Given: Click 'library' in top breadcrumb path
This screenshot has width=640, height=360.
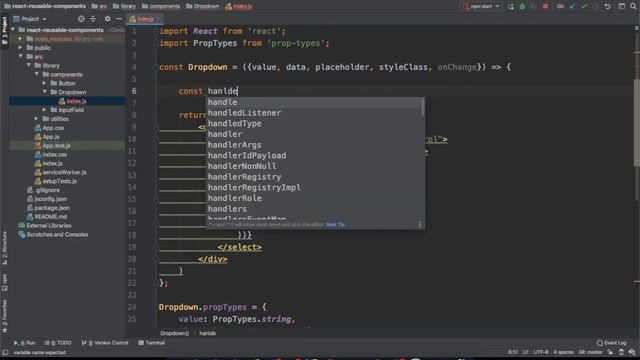Looking at the screenshot, I should pyautogui.click(x=124, y=7).
